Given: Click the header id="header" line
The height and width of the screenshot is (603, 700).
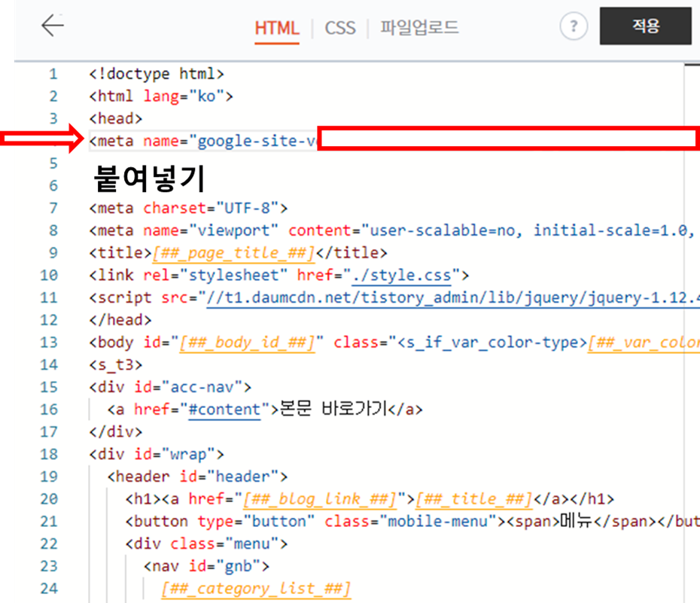Looking at the screenshot, I should click(x=197, y=477).
